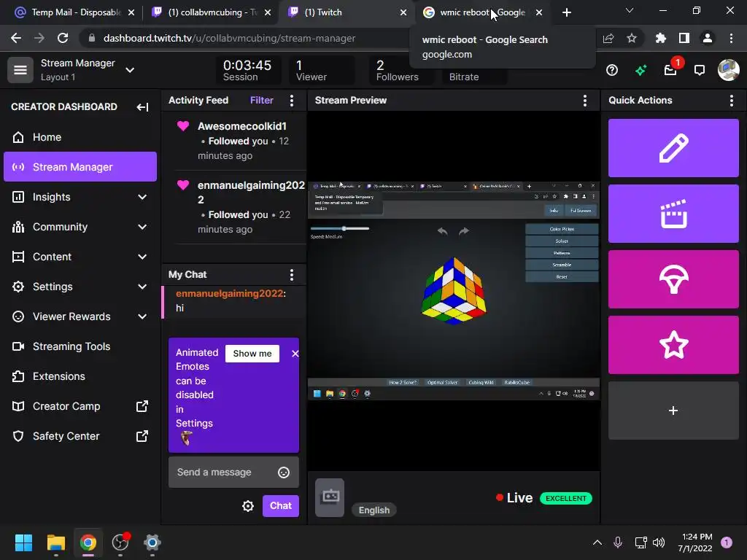Open the emote picker smiley in chat box
This screenshot has height=560, width=747.
(284, 472)
